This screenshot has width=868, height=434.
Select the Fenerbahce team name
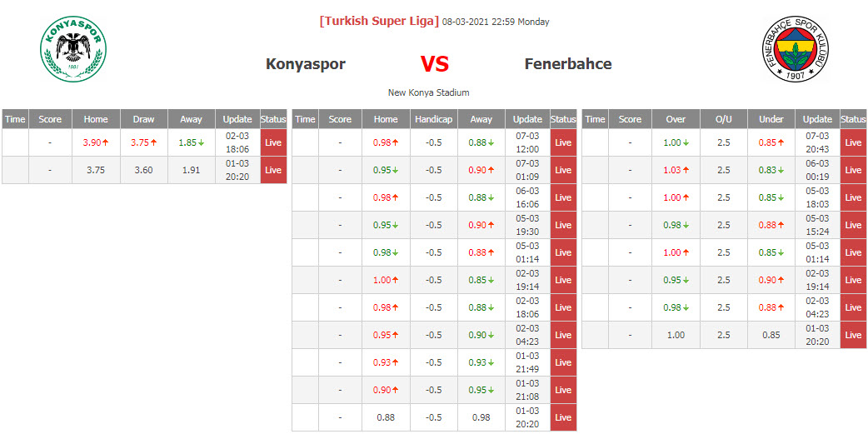point(568,64)
